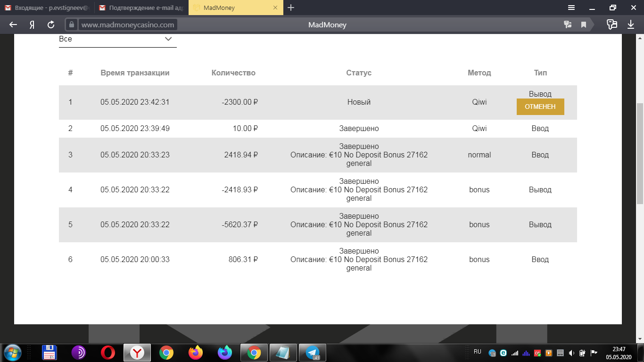The image size is (644, 362).
Task: Switch to the Подтверждение e-mail tab
Action: tap(141, 8)
